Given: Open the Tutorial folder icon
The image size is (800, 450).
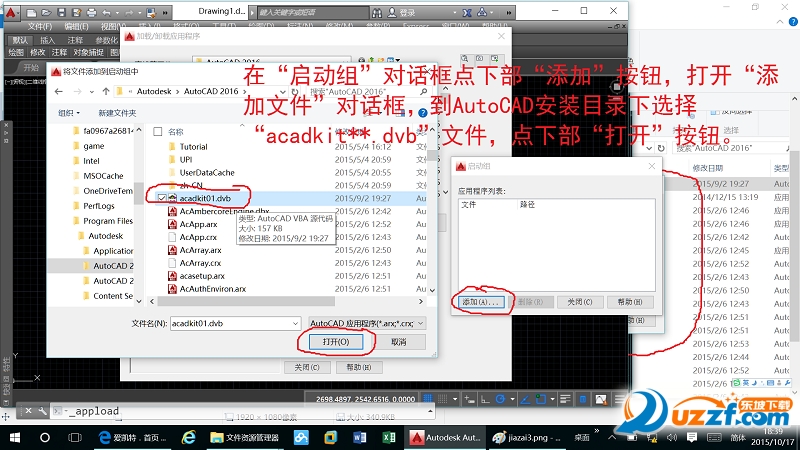Looking at the screenshot, I should (x=172, y=147).
